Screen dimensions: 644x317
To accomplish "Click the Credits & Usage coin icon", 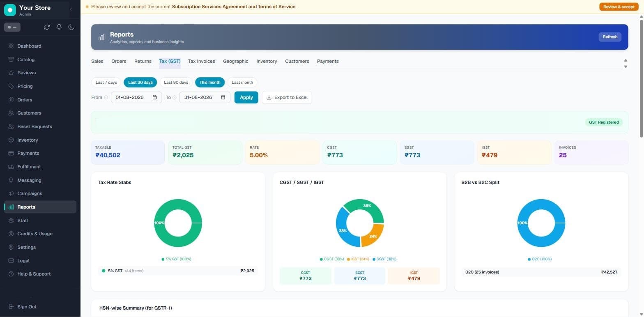I will click(11, 234).
